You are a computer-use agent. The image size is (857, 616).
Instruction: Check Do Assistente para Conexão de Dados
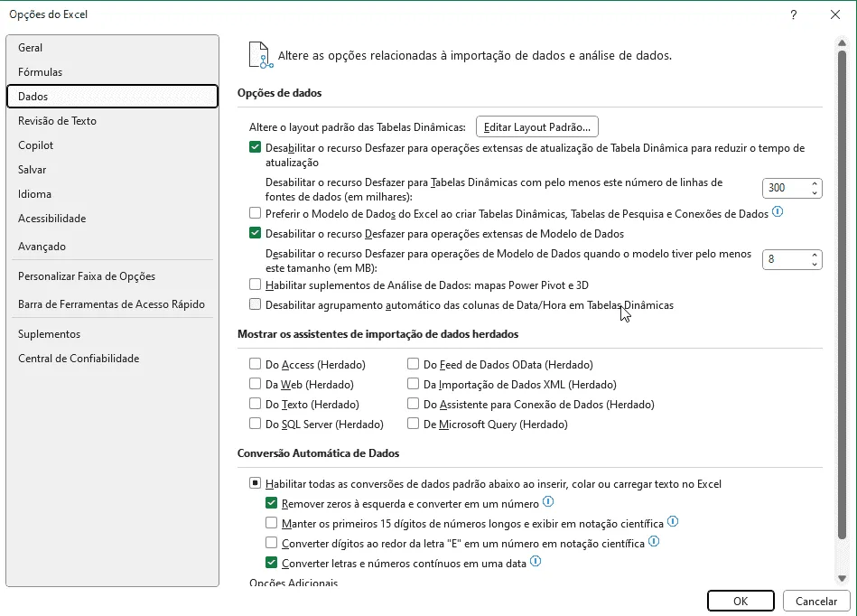(414, 404)
